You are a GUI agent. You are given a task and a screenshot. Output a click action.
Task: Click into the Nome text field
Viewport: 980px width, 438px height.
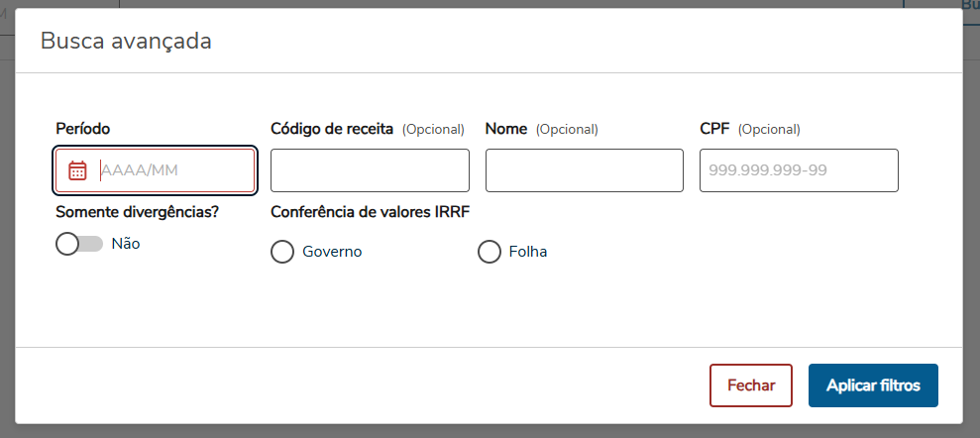point(584,170)
